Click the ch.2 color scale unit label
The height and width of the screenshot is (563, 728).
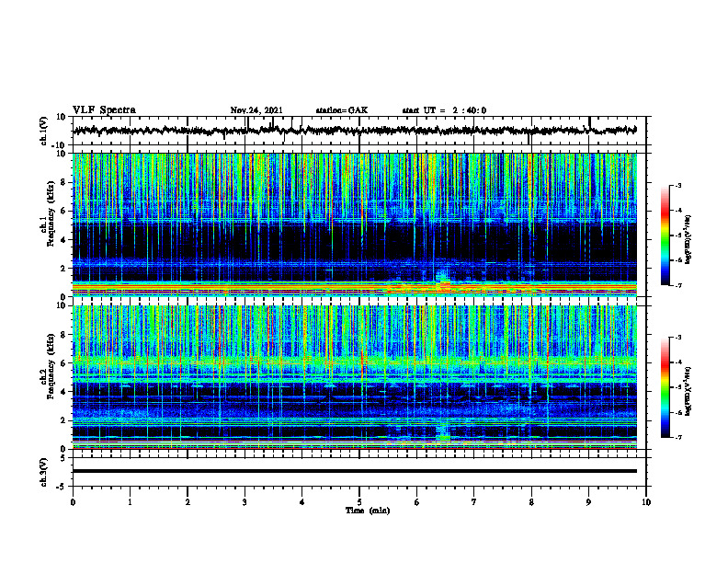tap(688, 392)
